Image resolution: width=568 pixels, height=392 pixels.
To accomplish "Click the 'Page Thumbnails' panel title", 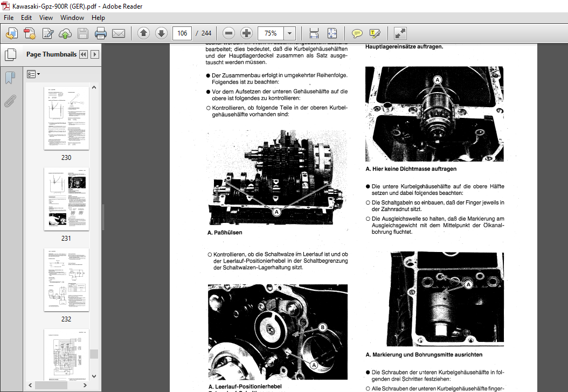I will coord(51,54).
